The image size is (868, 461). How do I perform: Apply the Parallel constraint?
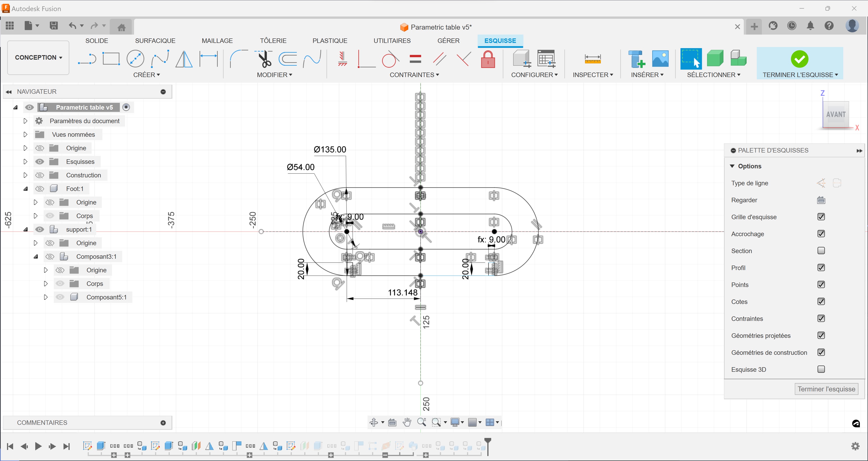pyautogui.click(x=439, y=59)
